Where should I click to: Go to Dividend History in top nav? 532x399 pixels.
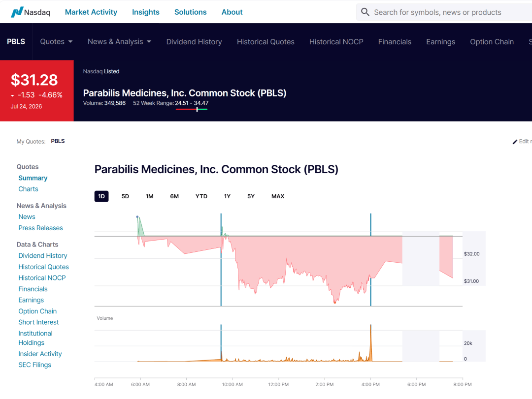point(194,42)
